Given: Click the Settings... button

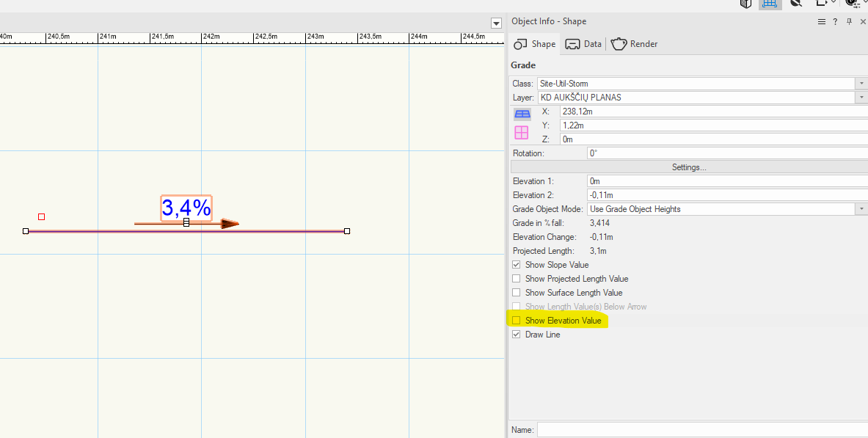Looking at the screenshot, I should (x=688, y=167).
